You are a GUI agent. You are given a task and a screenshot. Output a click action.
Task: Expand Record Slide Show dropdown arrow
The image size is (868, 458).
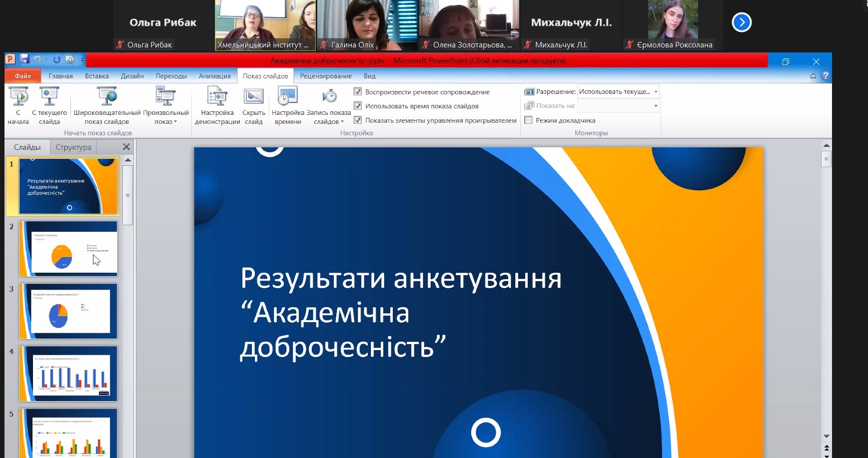click(x=342, y=122)
